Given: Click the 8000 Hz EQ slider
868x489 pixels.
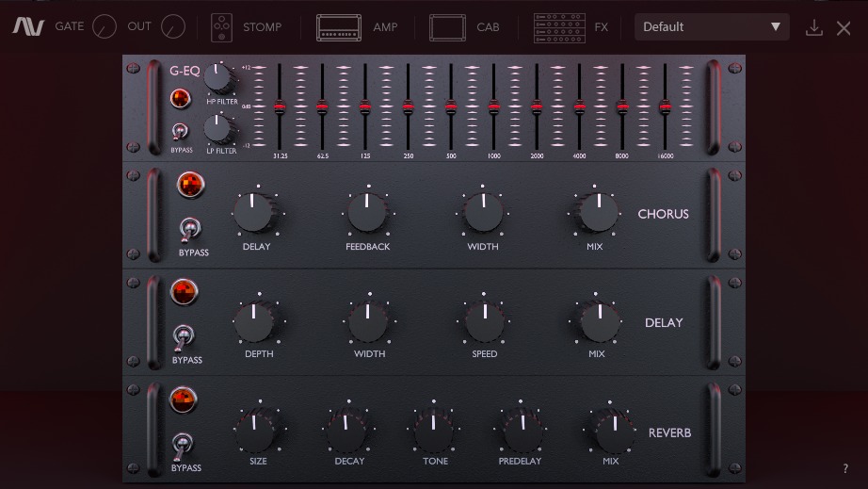Looking at the screenshot, I should 622,106.
